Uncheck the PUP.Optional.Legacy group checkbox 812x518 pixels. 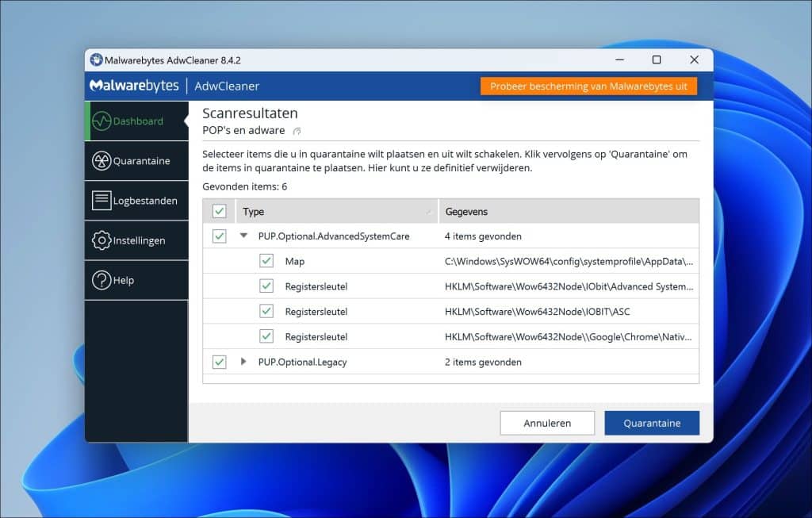(x=219, y=362)
